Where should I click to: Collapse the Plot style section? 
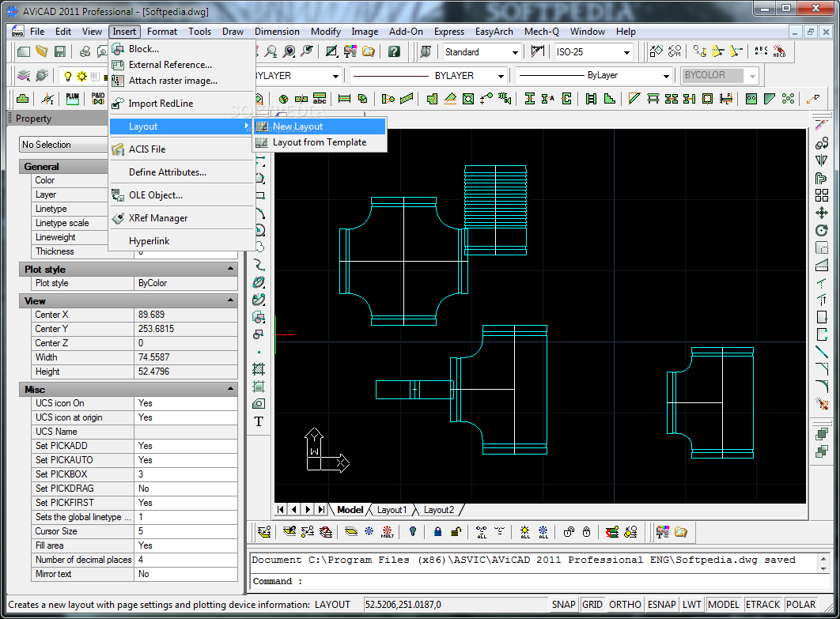[230, 268]
